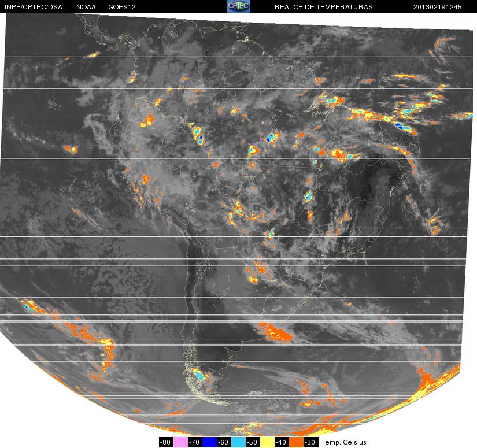Click the Temp. Celsius legend label

[x=344, y=442]
